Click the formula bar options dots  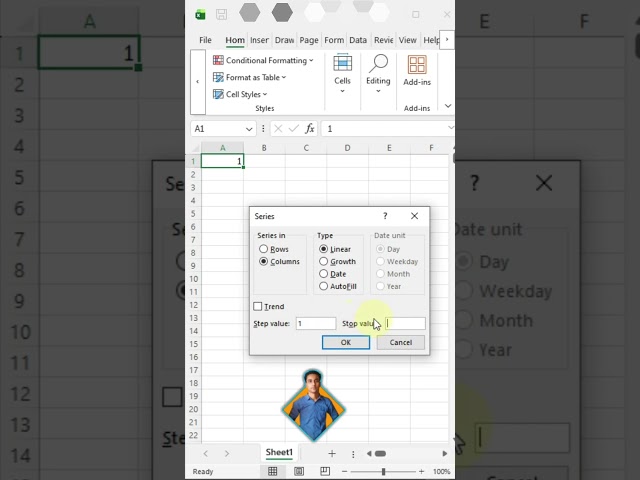click(x=263, y=129)
